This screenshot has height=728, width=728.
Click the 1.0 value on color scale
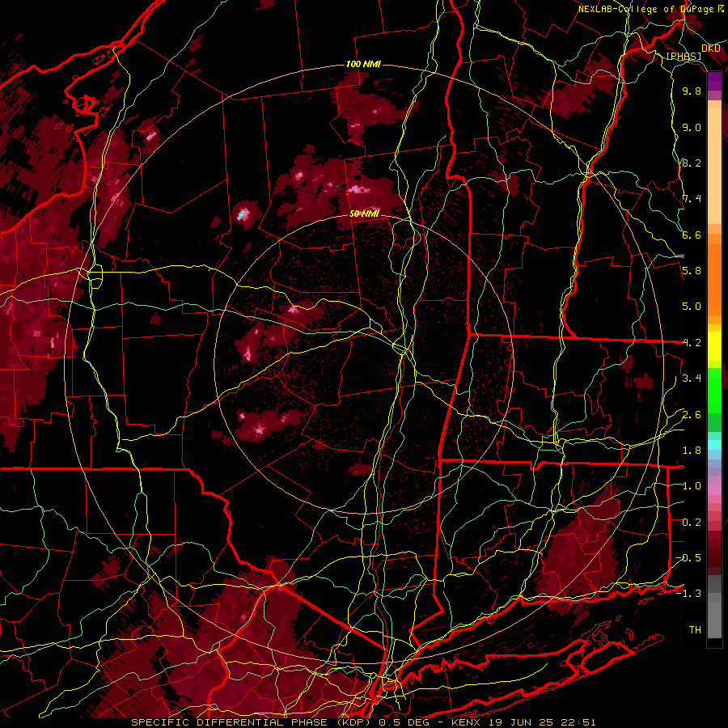pos(692,486)
